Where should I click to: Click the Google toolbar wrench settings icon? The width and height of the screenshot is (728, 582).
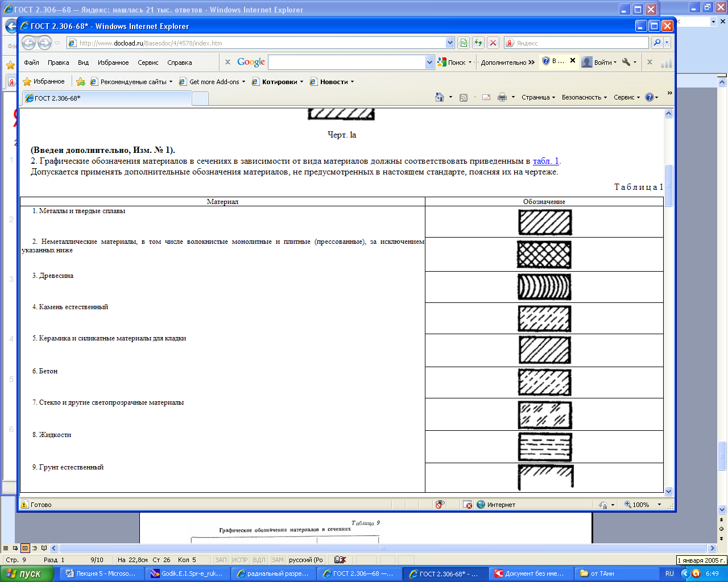click(x=626, y=62)
